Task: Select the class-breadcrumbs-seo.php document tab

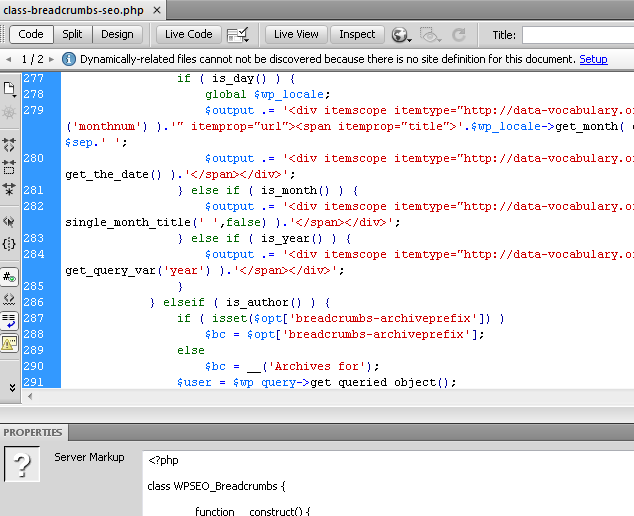Action: click(x=74, y=10)
